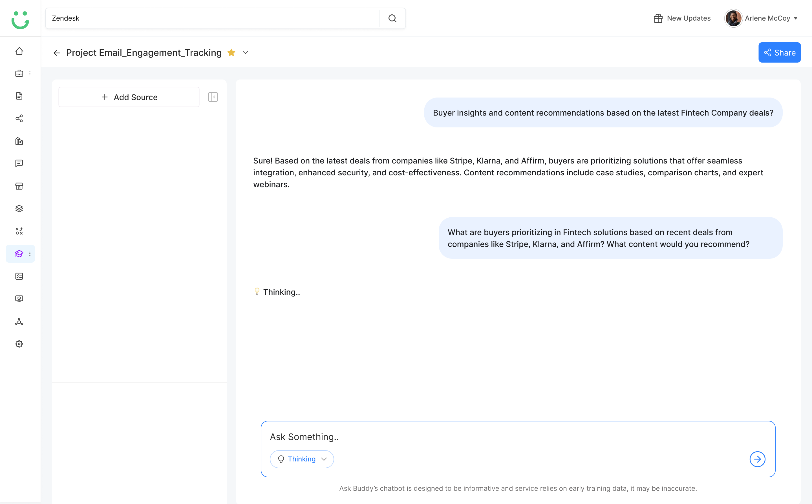Open the briefcase sidebar icon
The width and height of the screenshot is (812, 504).
pos(19,73)
